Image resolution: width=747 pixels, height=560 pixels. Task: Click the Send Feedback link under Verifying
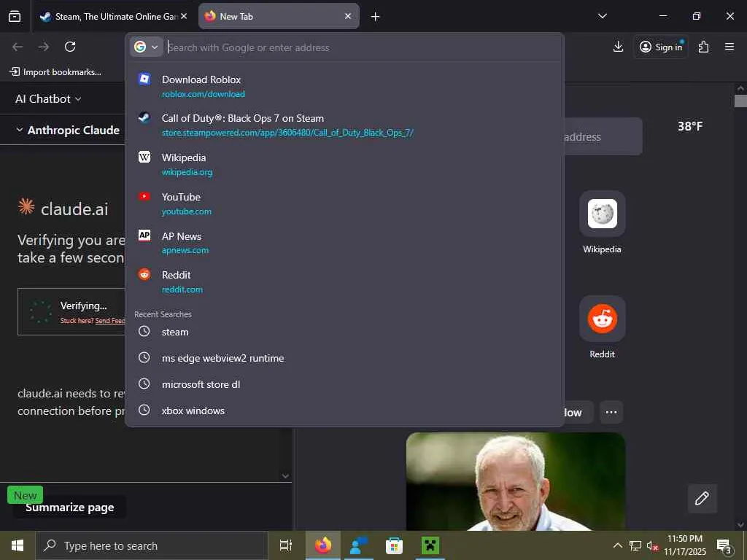click(110, 321)
